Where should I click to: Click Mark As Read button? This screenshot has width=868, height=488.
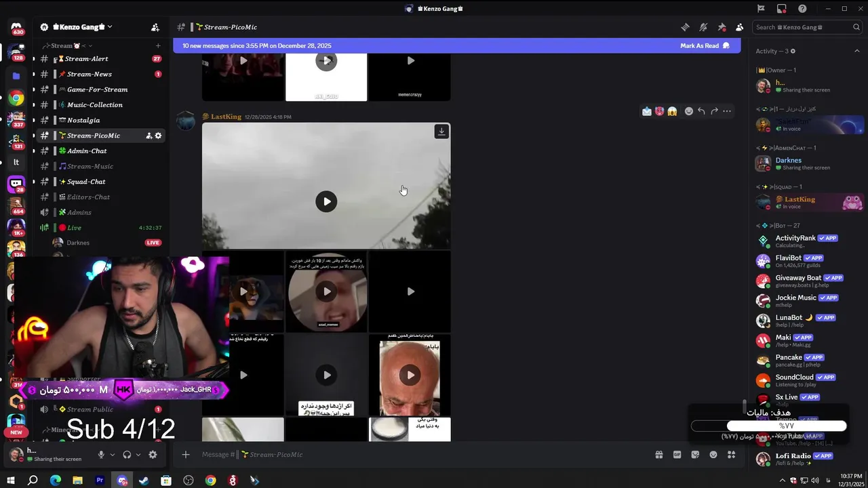(x=705, y=46)
